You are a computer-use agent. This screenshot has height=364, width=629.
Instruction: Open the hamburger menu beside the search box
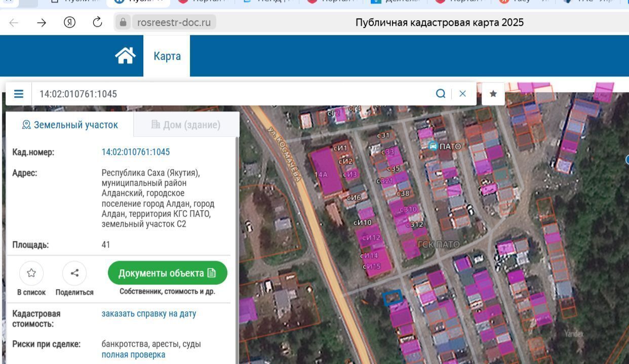click(19, 94)
